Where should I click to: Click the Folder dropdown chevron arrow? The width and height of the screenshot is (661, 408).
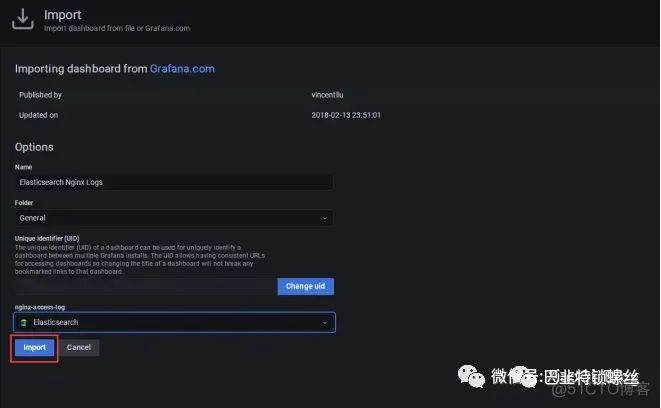coord(324,217)
